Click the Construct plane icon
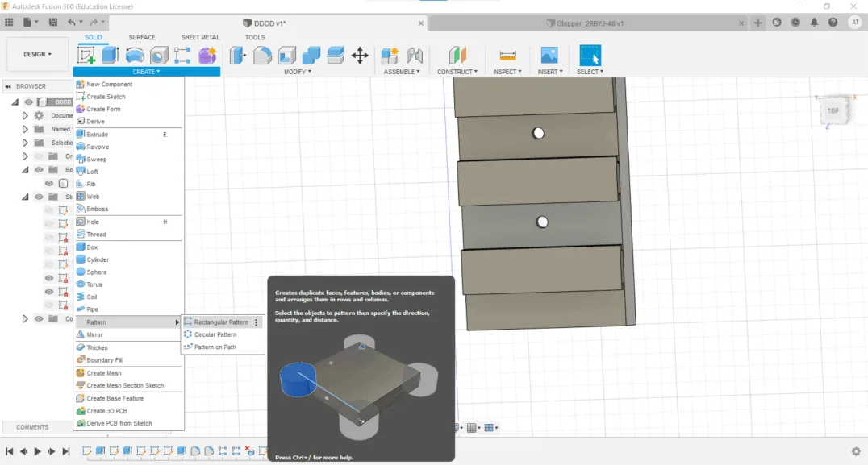 click(x=457, y=56)
